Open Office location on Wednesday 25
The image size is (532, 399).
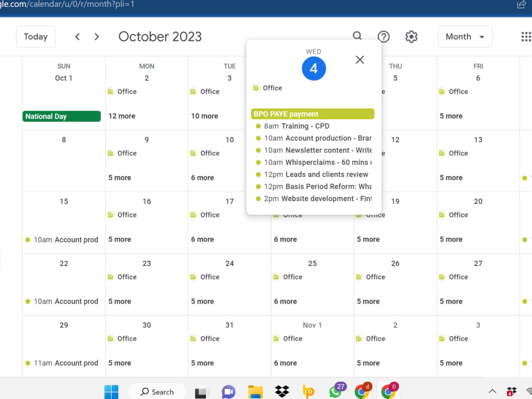(x=288, y=277)
